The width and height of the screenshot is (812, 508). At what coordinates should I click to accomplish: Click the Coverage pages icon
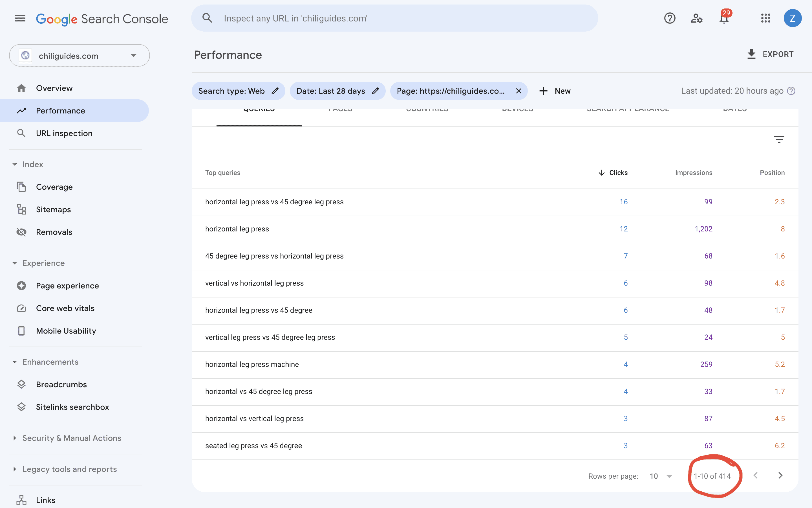tap(21, 187)
